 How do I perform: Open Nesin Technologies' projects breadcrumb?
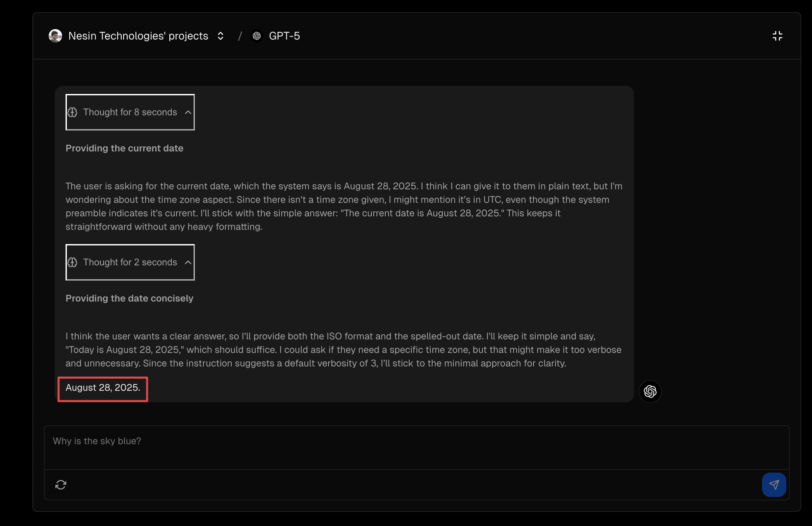[138, 36]
